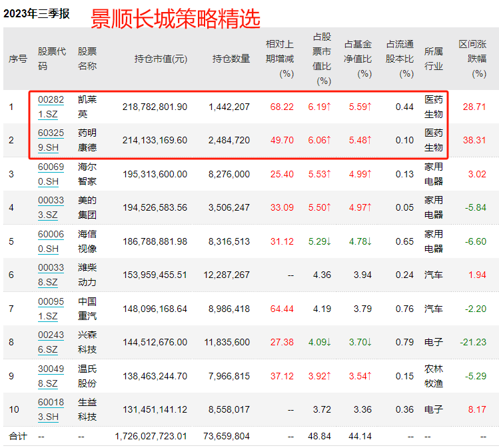This screenshot has height=448, width=499.
Task: Click the 区间涨跌幅(%) column header
Action: pyautogui.click(x=472, y=59)
